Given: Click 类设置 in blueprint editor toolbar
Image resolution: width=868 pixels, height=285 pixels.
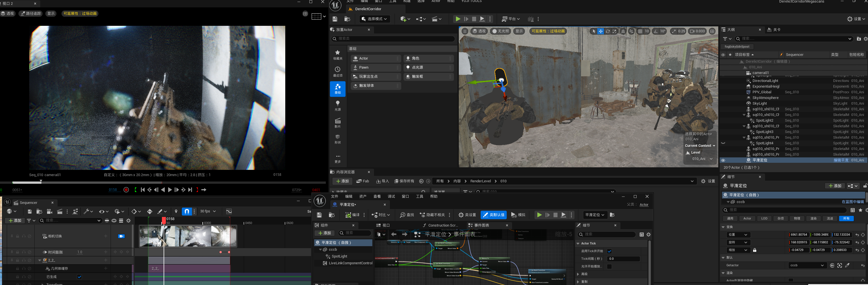Looking at the screenshot, I should (x=467, y=215).
